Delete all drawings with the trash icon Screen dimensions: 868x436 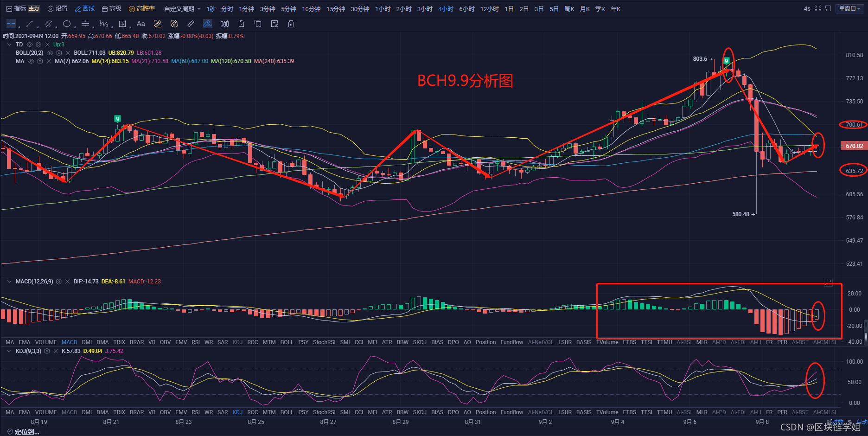coord(291,24)
